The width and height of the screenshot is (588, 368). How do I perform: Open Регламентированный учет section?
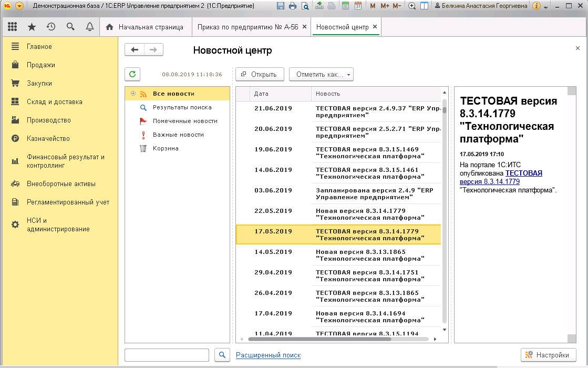(x=68, y=202)
